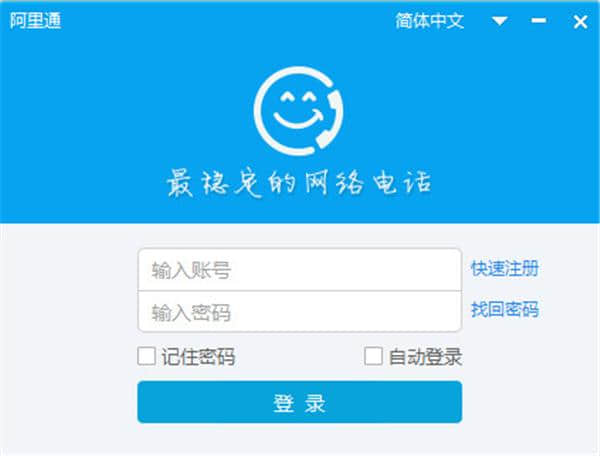Click the smiling eyes in the logo
Screen dimensions: 600x456
point(298,98)
